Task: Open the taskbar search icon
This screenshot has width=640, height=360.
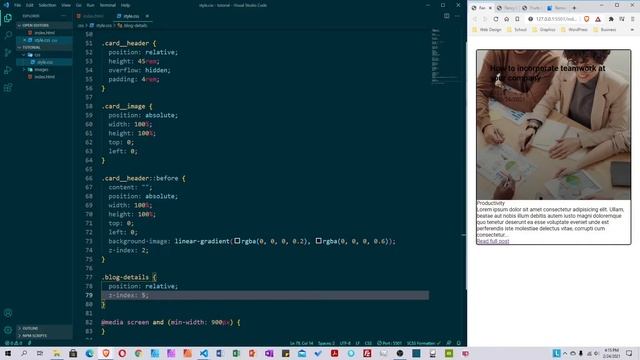Action: [x=24, y=353]
